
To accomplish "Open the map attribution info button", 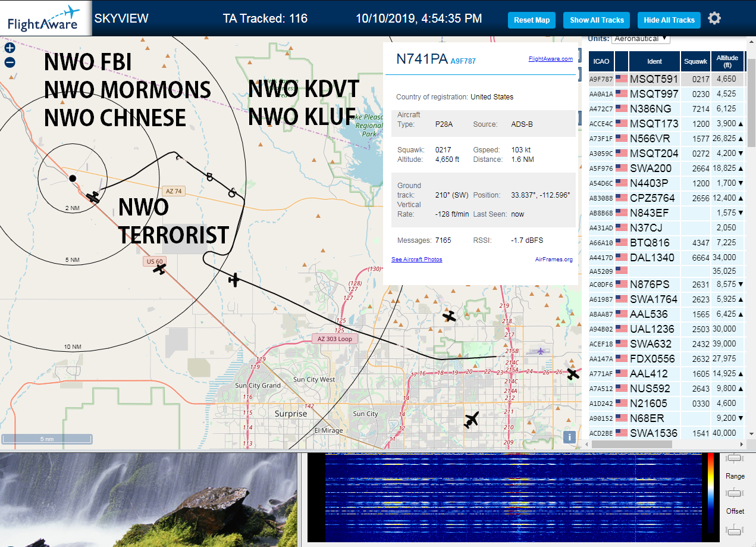I will (569, 437).
